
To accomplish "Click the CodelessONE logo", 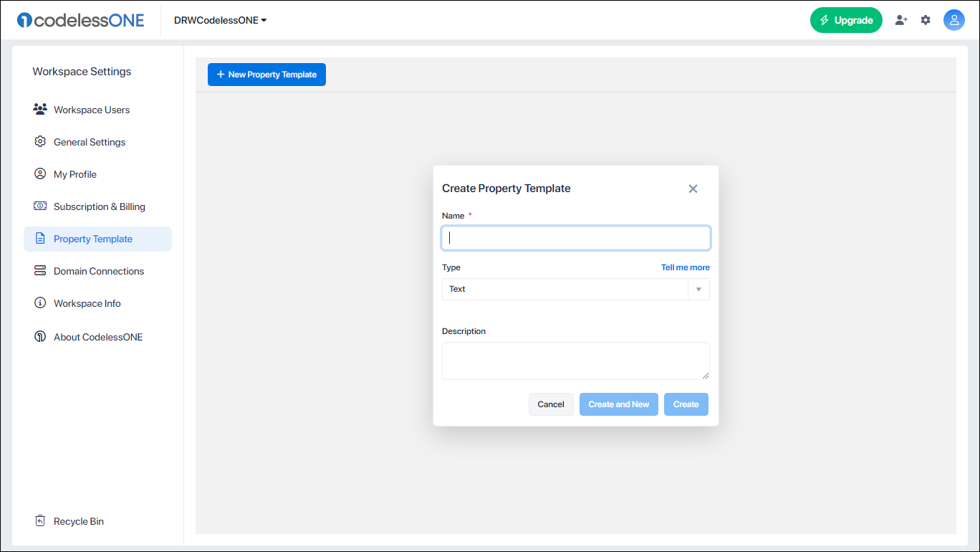I will (80, 19).
